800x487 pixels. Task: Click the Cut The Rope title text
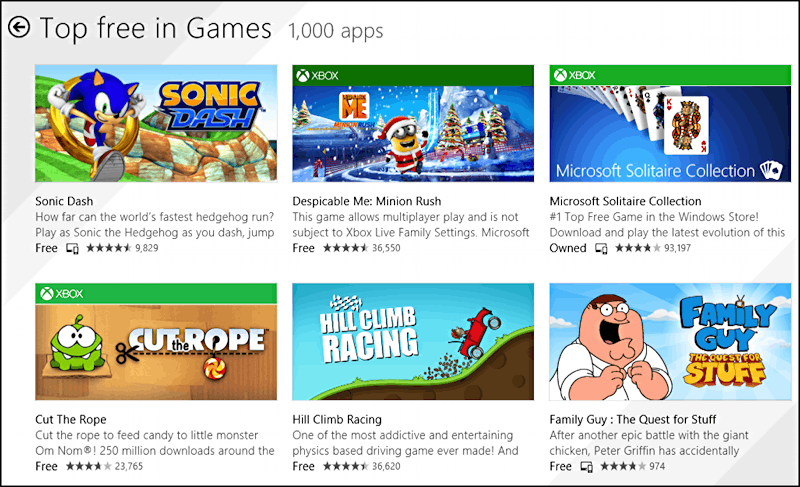click(x=70, y=419)
